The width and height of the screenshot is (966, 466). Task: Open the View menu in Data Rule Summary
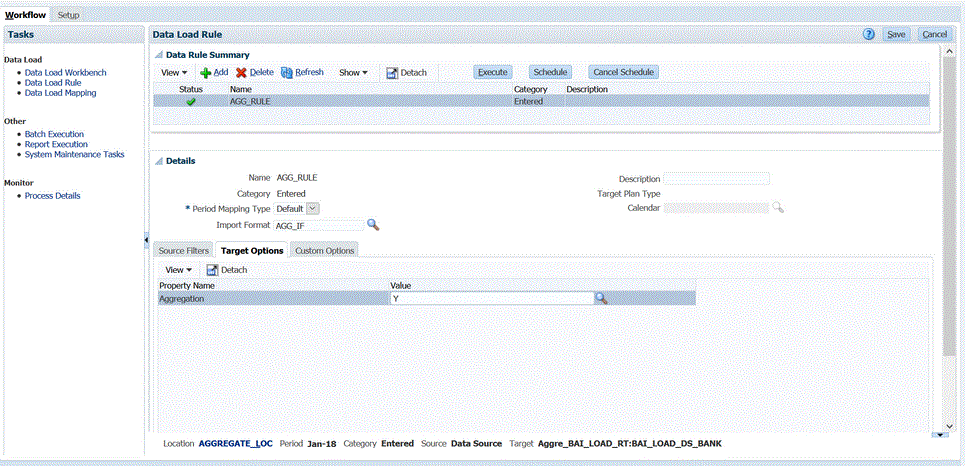point(174,73)
